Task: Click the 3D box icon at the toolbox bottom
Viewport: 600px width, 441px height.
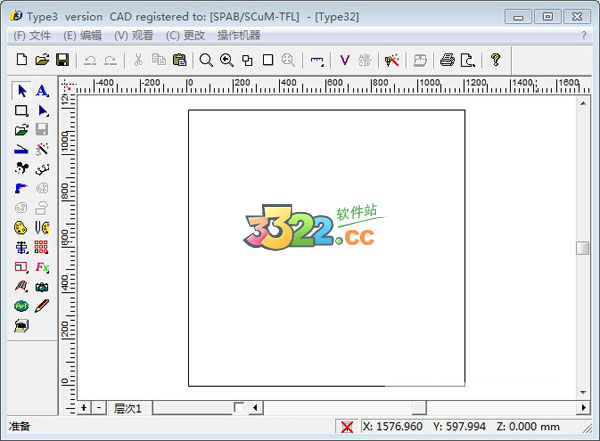Action: click(21, 326)
